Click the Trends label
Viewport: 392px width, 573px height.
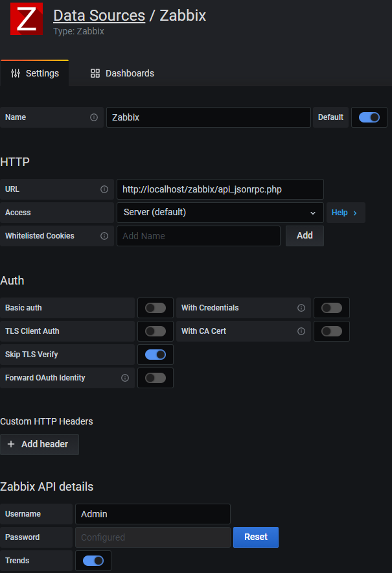click(17, 561)
